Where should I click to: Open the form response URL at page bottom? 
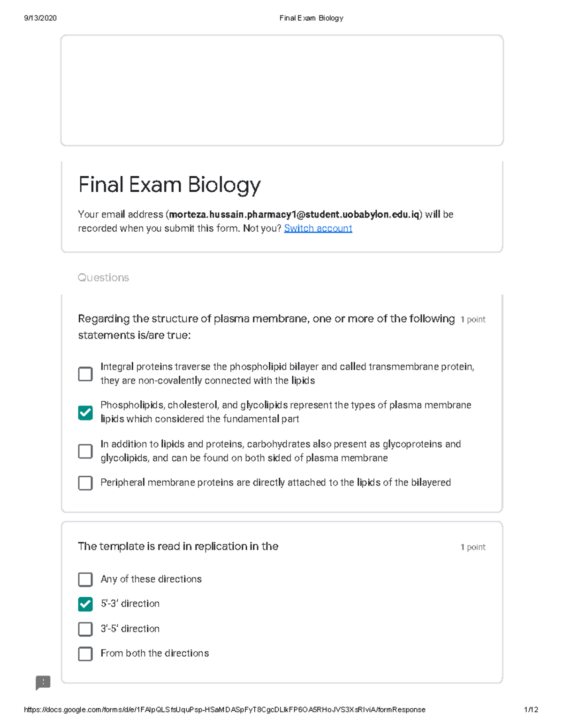click(224, 709)
